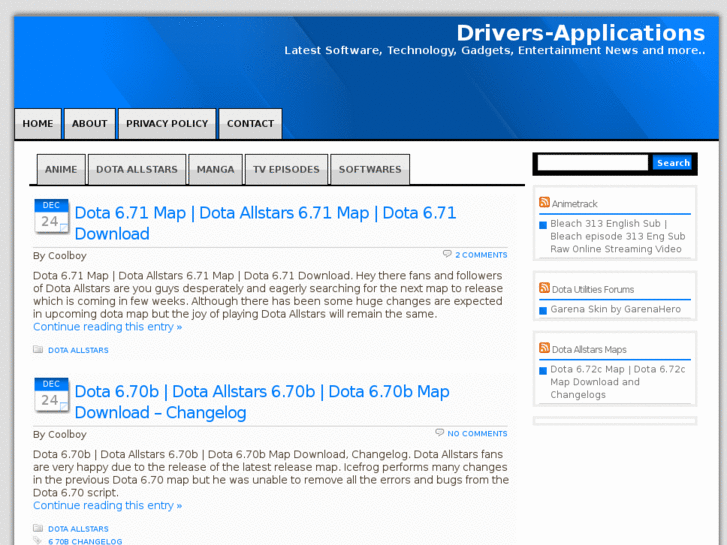Open Garena Skin by GarenaHero feed item

[615, 309]
